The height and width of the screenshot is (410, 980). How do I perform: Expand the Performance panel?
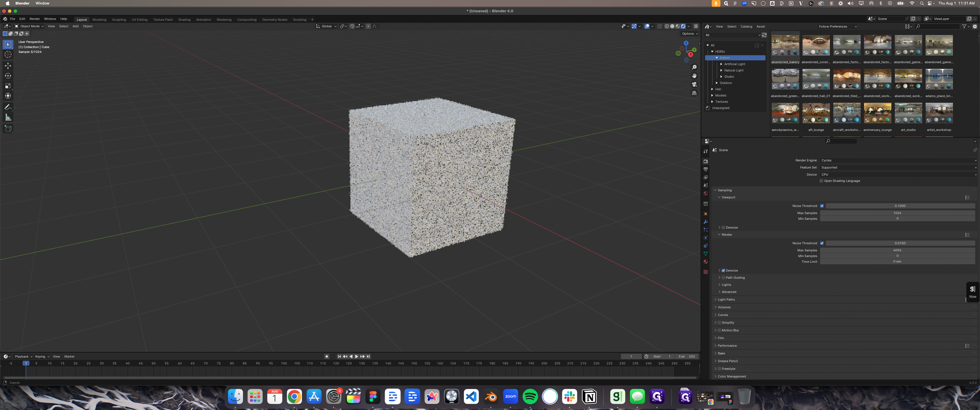727,346
